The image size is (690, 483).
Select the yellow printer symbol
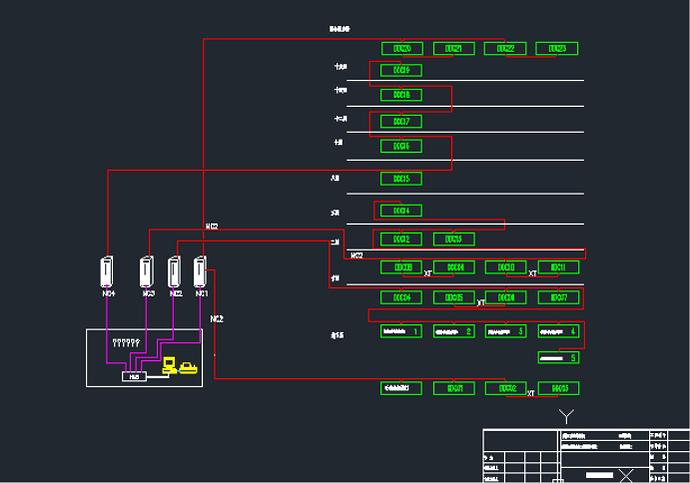pyautogui.click(x=187, y=368)
